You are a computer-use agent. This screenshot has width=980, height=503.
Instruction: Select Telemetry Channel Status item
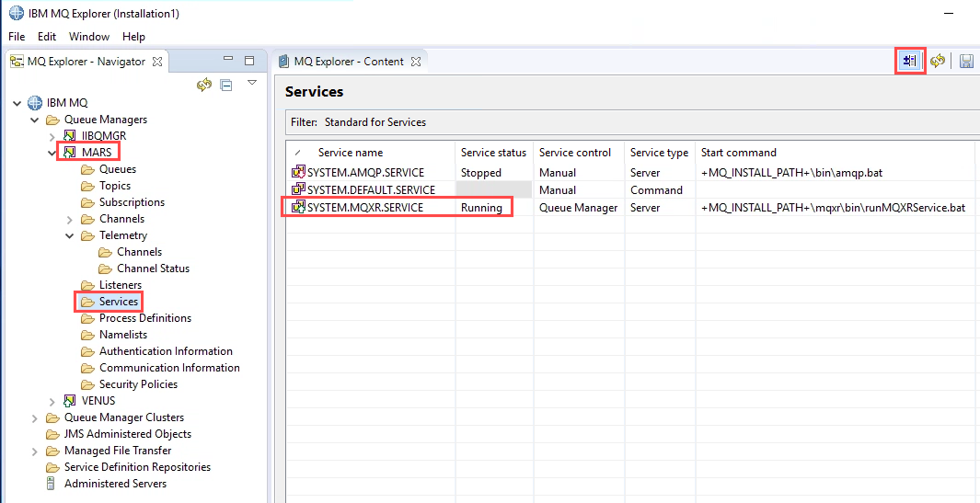tap(153, 269)
